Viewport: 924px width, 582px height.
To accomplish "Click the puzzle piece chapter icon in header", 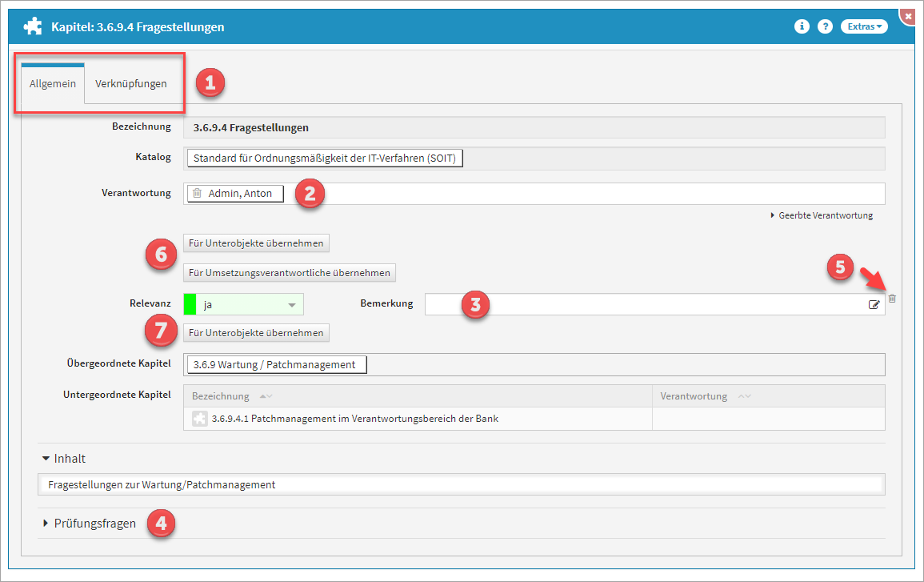I will (x=33, y=26).
